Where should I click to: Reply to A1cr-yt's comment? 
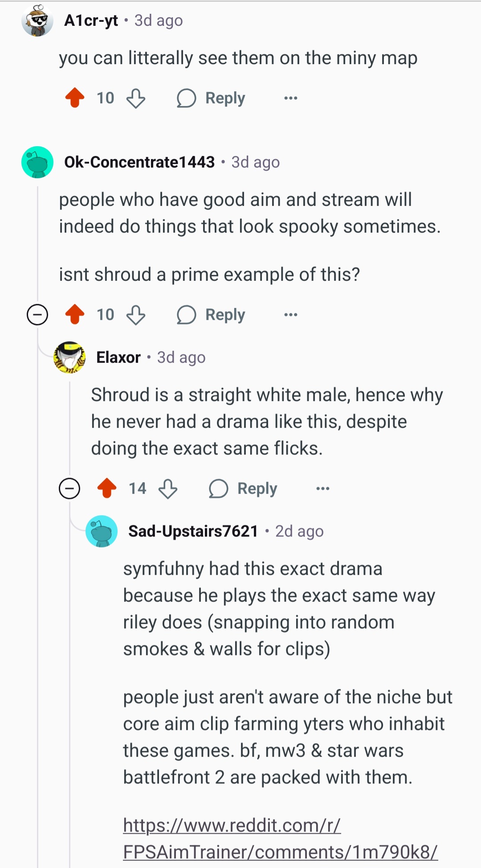click(211, 98)
